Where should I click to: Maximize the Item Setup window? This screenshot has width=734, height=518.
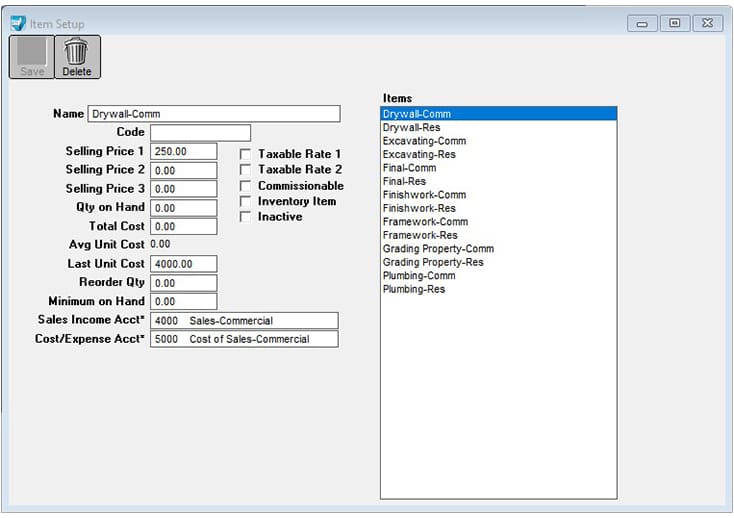(675, 23)
